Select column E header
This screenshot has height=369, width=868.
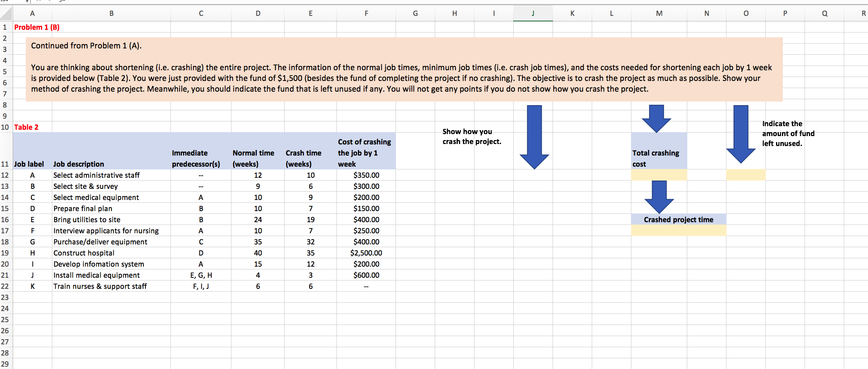[311, 13]
